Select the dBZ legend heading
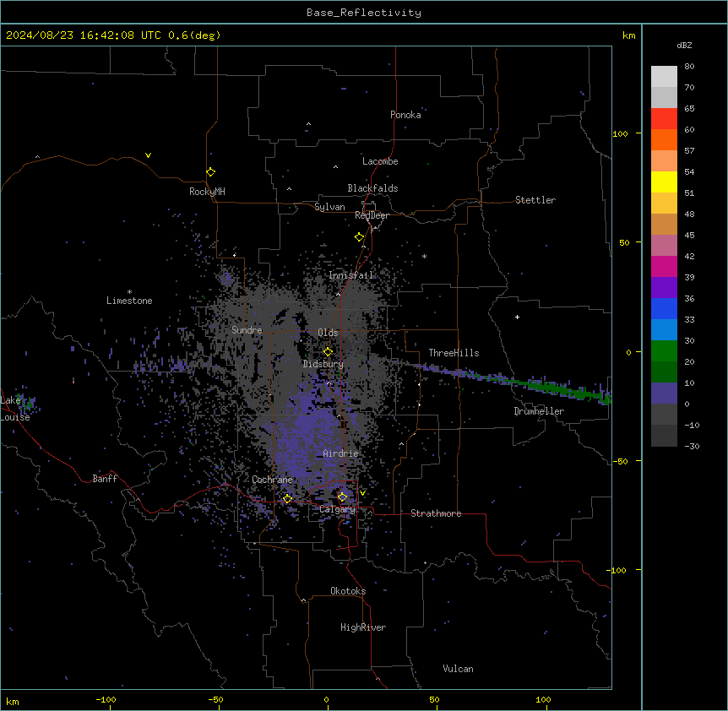This screenshot has height=711, width=728. [x=684, y=45]
